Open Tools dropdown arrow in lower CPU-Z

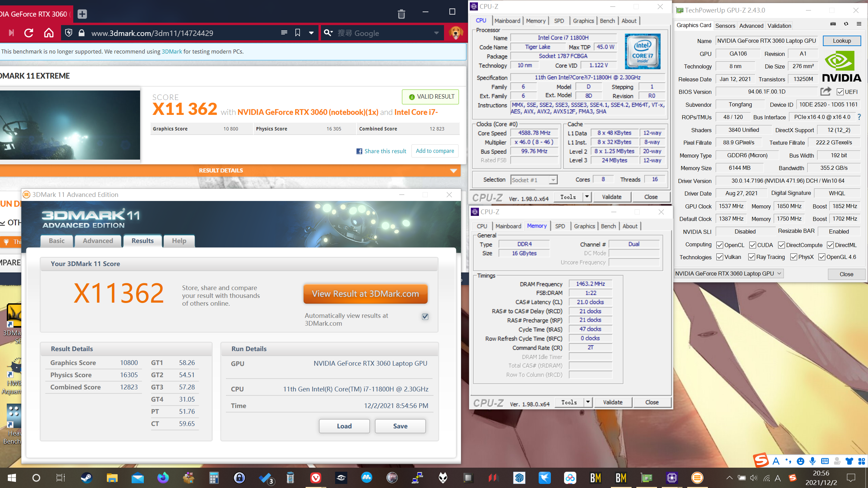(588, 402)
